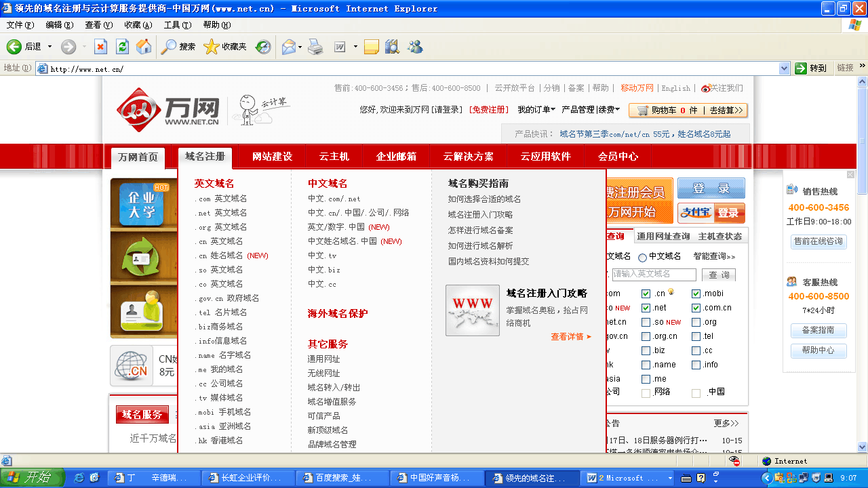Click the Messenger people icon

click(414, 47)
